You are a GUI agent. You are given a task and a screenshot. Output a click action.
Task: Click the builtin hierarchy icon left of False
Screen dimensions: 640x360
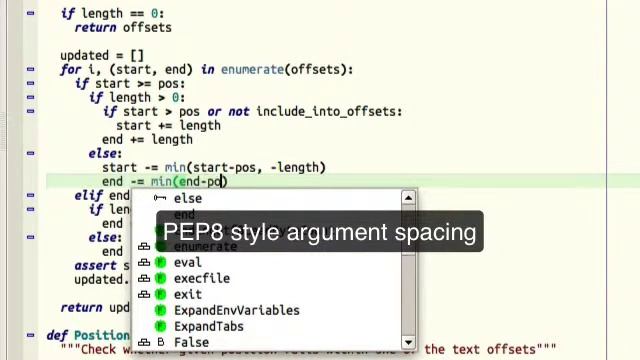click(144, 342)
